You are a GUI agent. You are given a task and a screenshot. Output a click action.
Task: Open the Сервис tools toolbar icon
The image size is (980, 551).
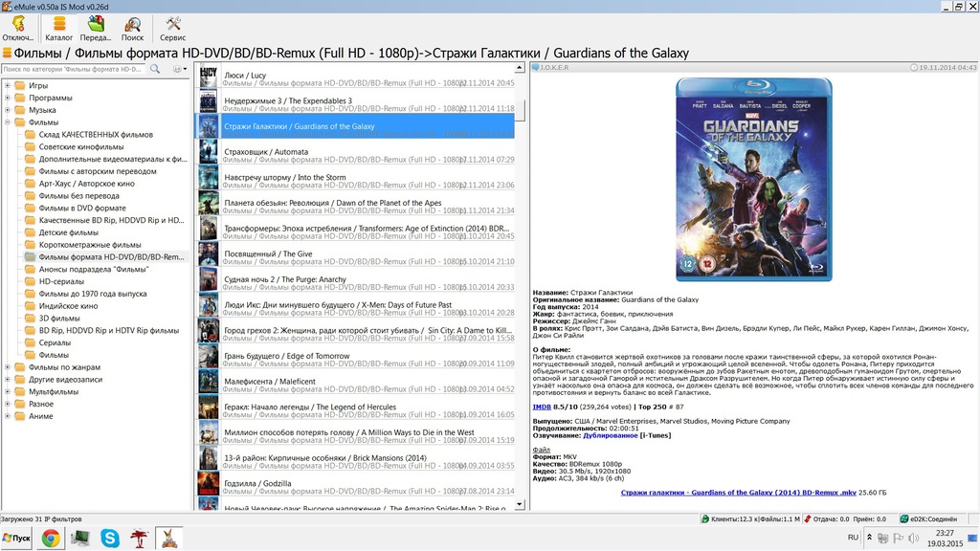tap(172, 29)
